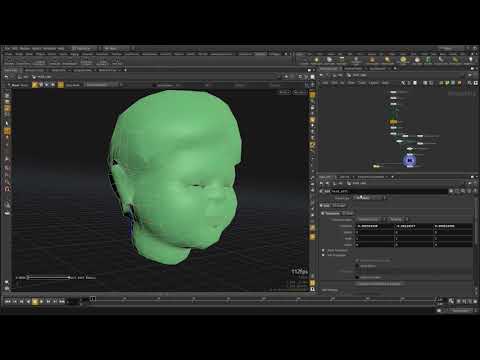Click the first Rotate value field below Translate
Viewport: 480px width, 360px height.
375,232
